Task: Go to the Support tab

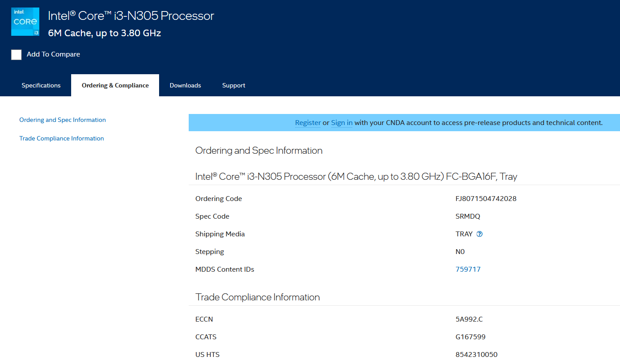Action: (x=233, y=85)
